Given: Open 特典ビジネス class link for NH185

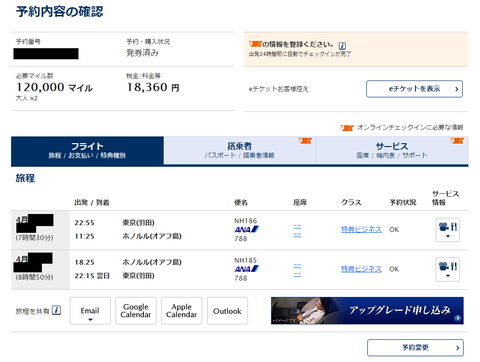Looking at the screenshot, I should pos(361,269).
